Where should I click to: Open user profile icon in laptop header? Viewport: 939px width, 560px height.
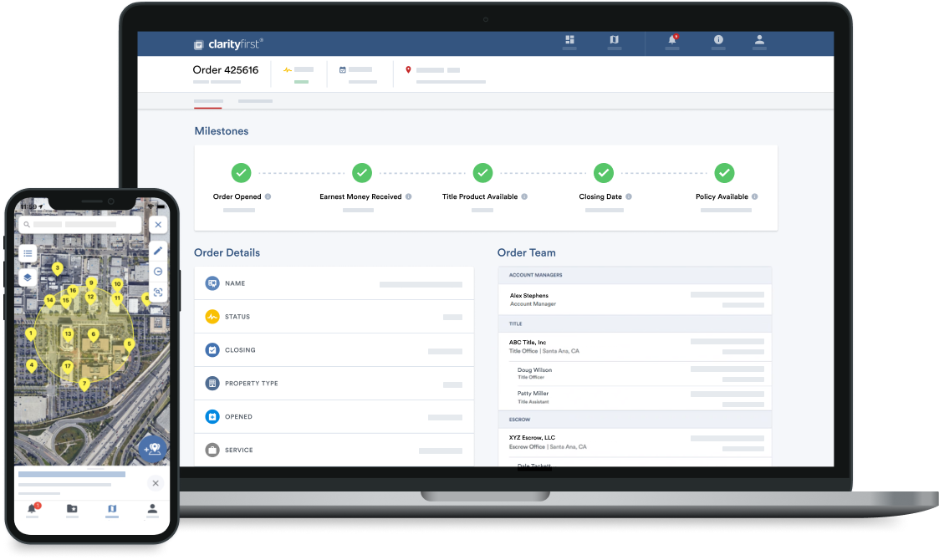[759, 40]
